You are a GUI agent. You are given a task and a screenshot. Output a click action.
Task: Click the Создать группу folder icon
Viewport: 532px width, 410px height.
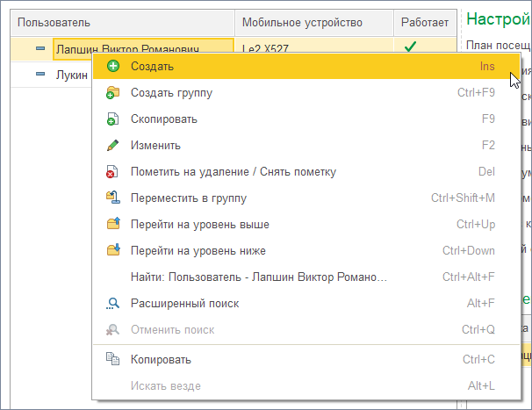pos(112,92)
